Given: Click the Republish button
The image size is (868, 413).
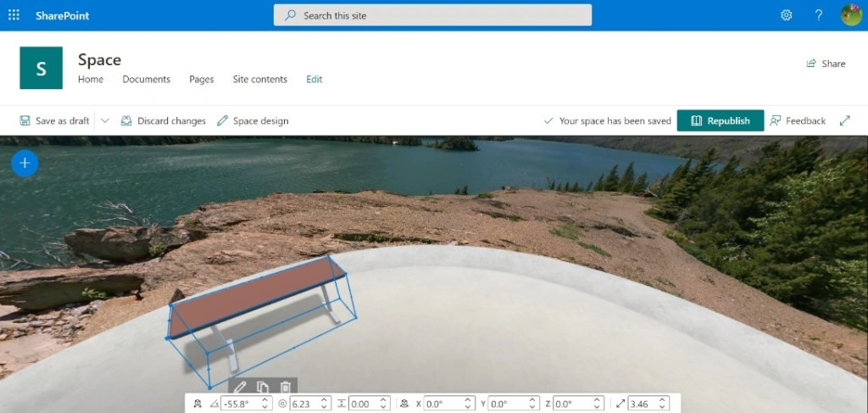Looking at the screenshot, I should coord(721,120).
